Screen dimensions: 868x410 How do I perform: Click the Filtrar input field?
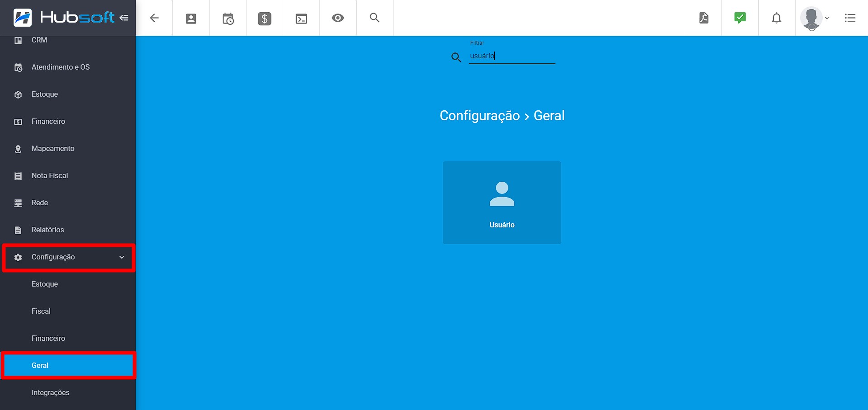512,56
